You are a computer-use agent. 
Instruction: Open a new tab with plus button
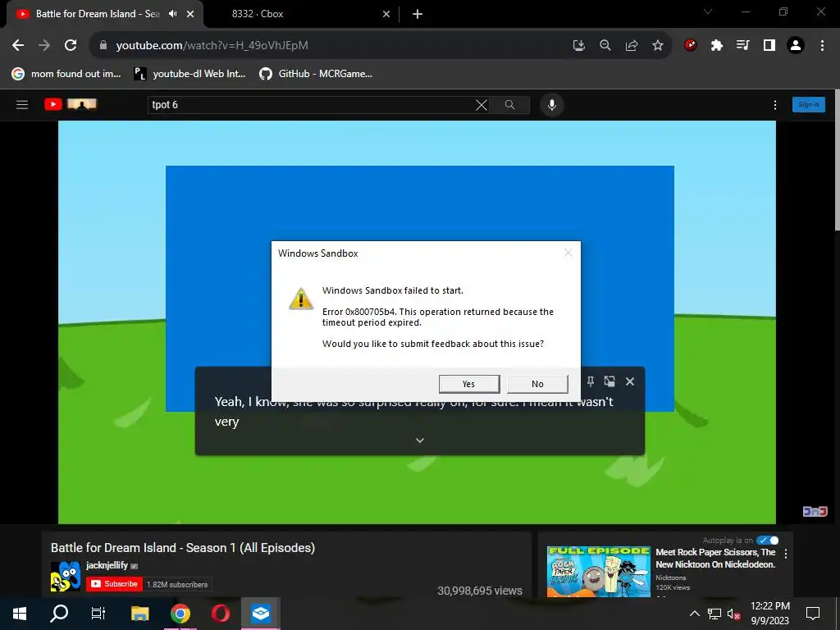coord(418,14)
